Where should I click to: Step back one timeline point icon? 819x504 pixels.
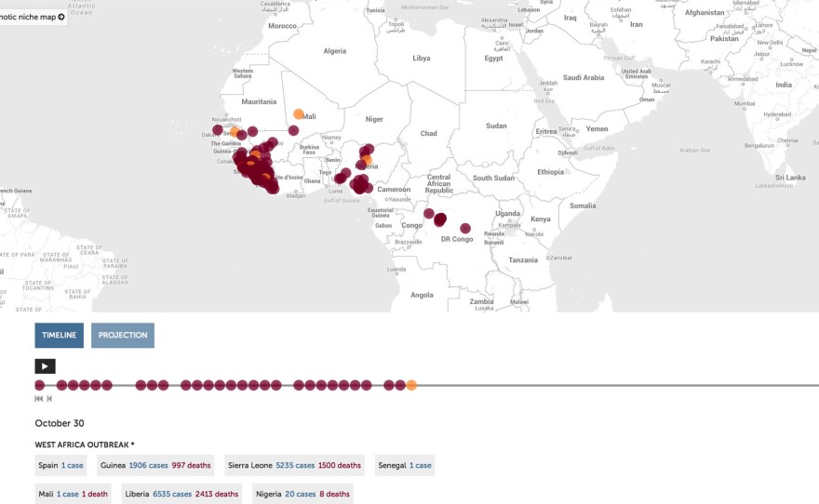point(49,399)
